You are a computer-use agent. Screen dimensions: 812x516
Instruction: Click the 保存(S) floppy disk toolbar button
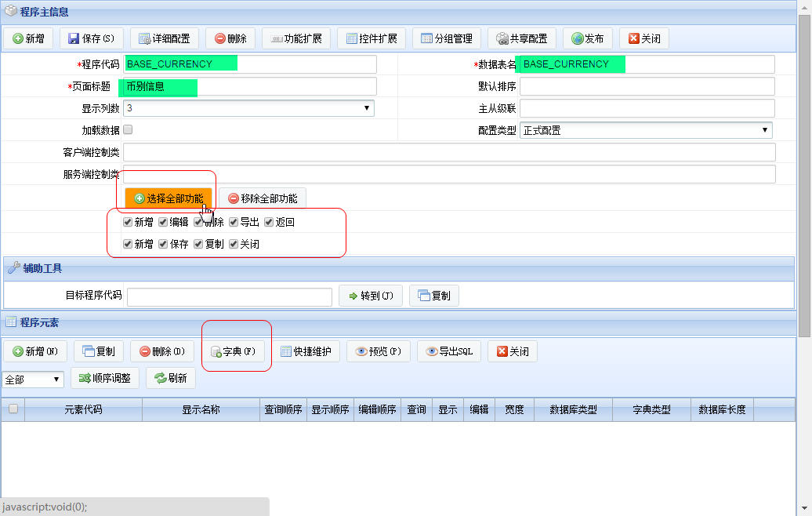91,38
